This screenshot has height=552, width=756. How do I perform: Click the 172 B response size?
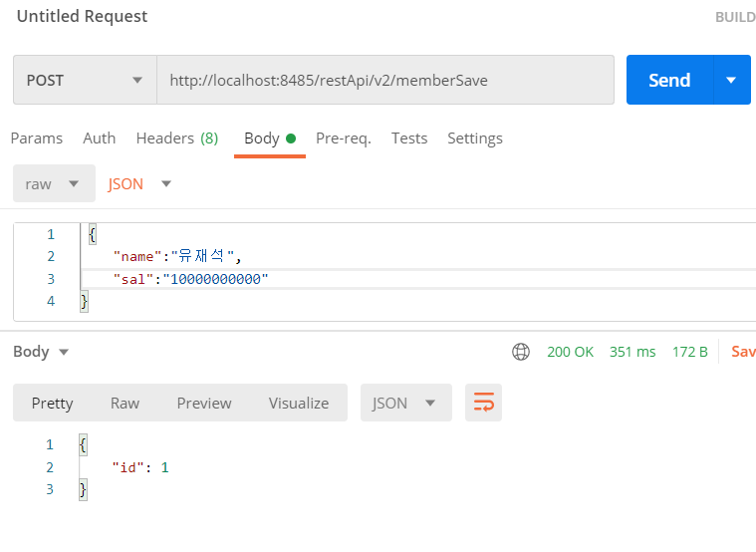pos(690,352)
